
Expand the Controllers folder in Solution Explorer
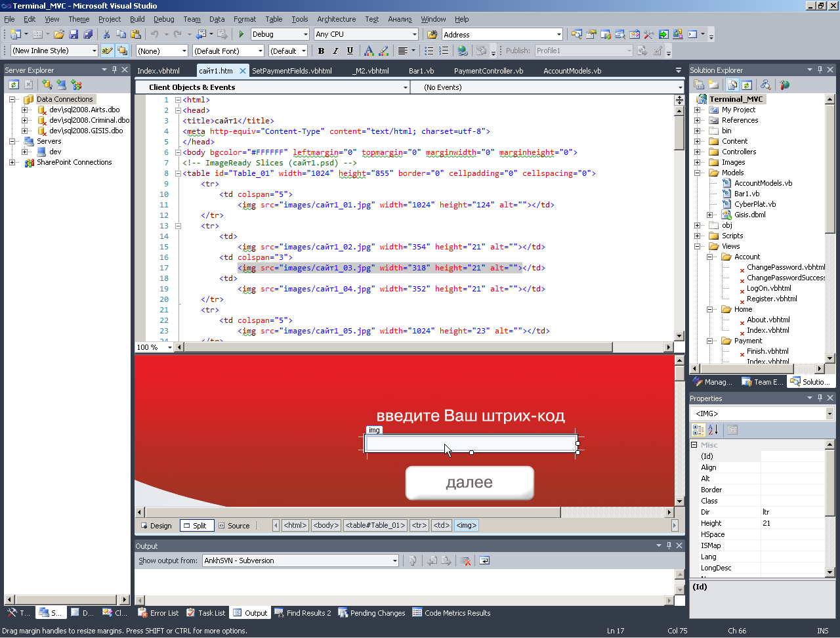coord(697,152)
